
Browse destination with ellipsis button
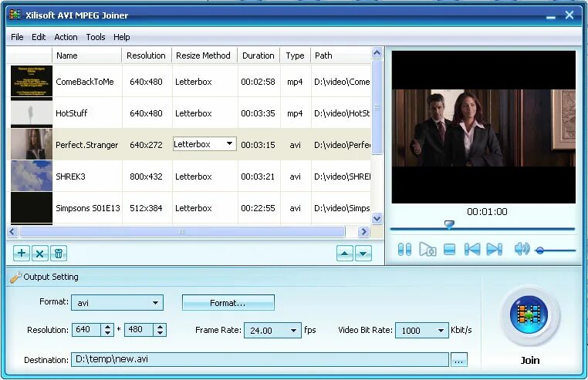[x=458, y=360]
